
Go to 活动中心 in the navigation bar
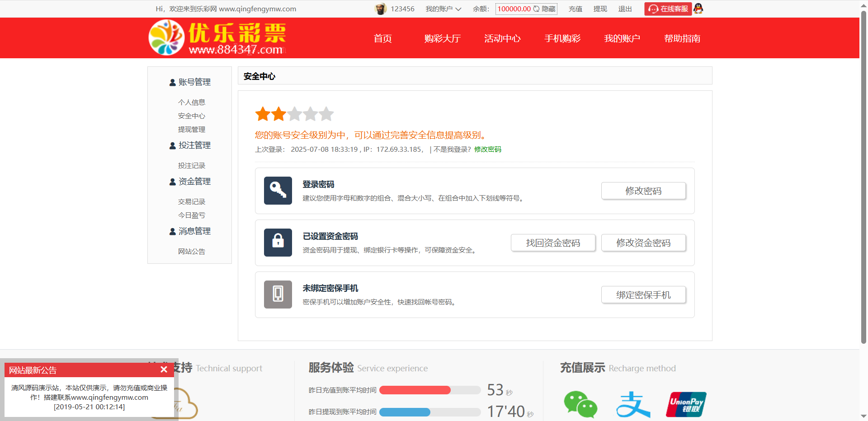(502, 38)
